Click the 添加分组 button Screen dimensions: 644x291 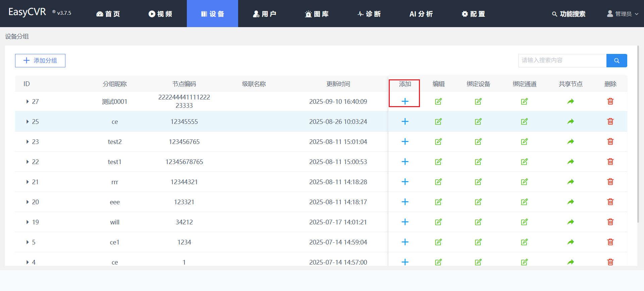(x=40, y=61)
